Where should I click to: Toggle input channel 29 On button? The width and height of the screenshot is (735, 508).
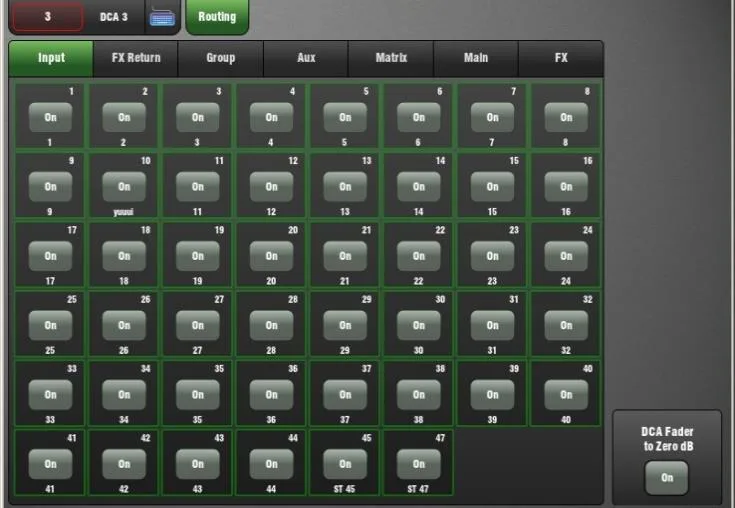click(345, 325)
